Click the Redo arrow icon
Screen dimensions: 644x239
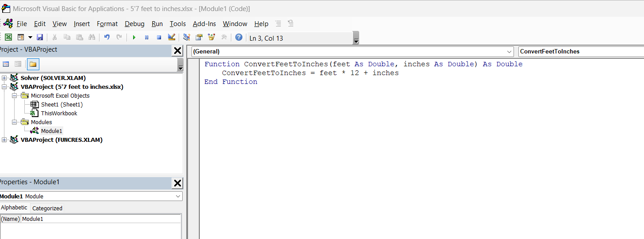click(119, 38)
